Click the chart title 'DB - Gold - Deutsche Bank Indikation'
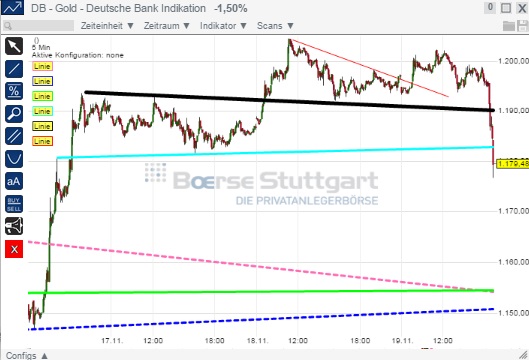The height and width of the screenshot is (360, 529). [x=118, y=8]
